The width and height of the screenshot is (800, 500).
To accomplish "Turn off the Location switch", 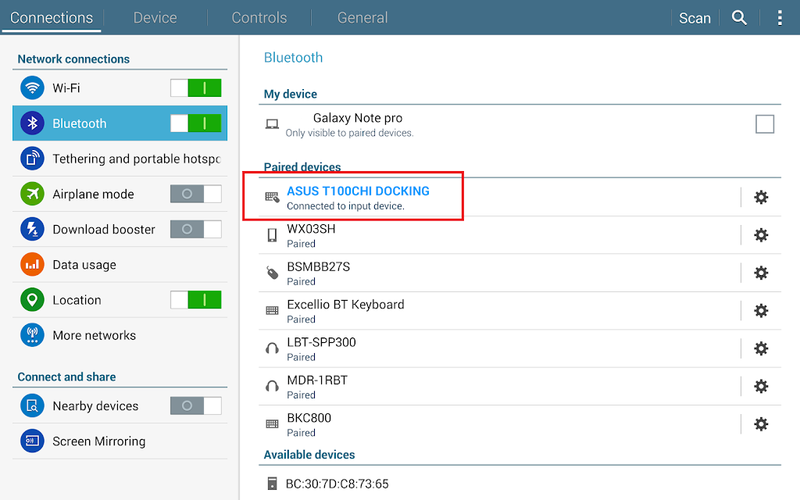I will 196,299.
